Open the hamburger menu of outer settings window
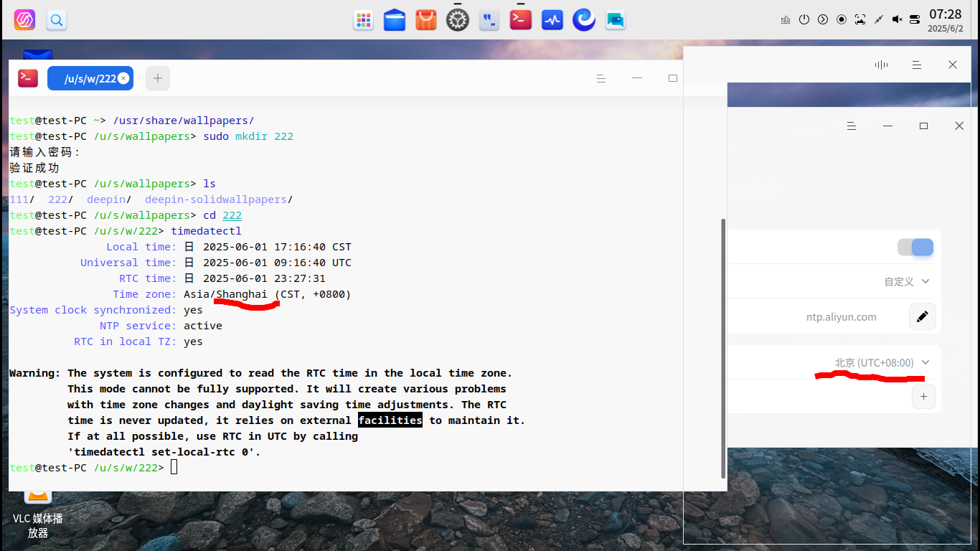980x551 pixels. pyautogui.click(x=917, y=65)
